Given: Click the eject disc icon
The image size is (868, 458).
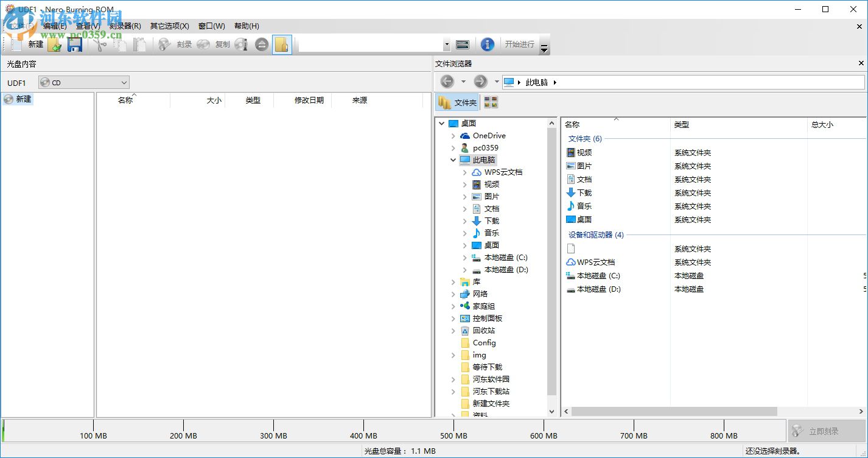Looking at the screenshot, I should tap(262, 44).
